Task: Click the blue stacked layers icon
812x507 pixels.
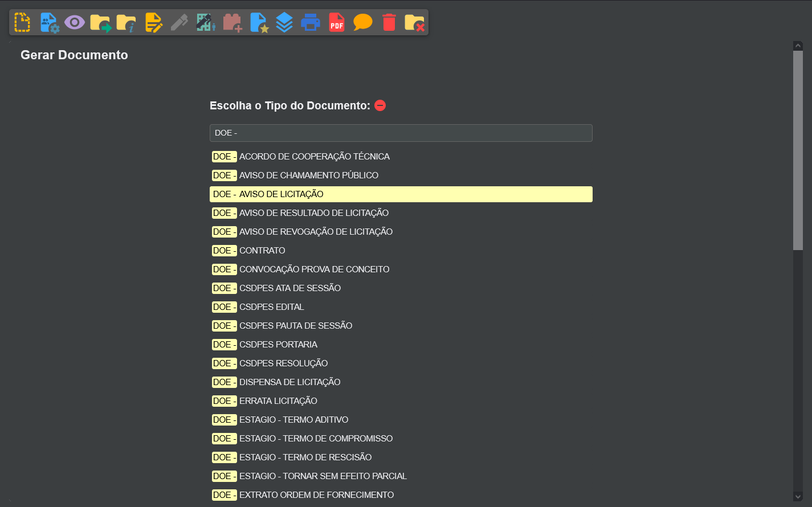Action: 284,22
